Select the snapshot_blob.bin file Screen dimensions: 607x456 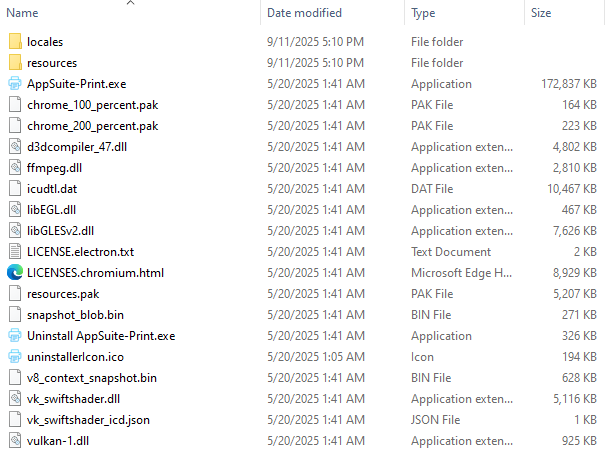pos(75,314)
